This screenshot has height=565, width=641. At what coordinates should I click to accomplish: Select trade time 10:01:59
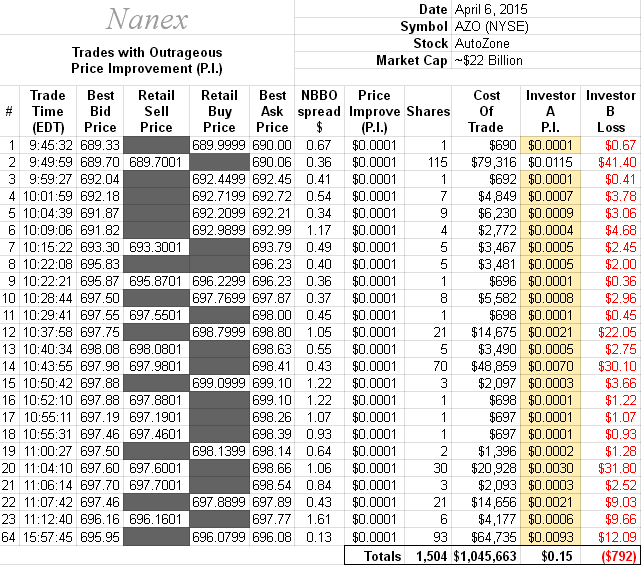tap(48, 196)
